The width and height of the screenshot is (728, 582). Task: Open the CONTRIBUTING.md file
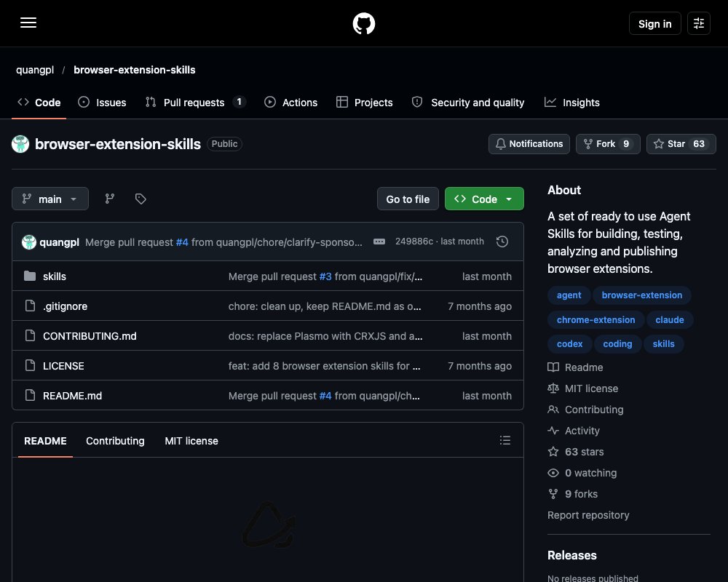90,335
